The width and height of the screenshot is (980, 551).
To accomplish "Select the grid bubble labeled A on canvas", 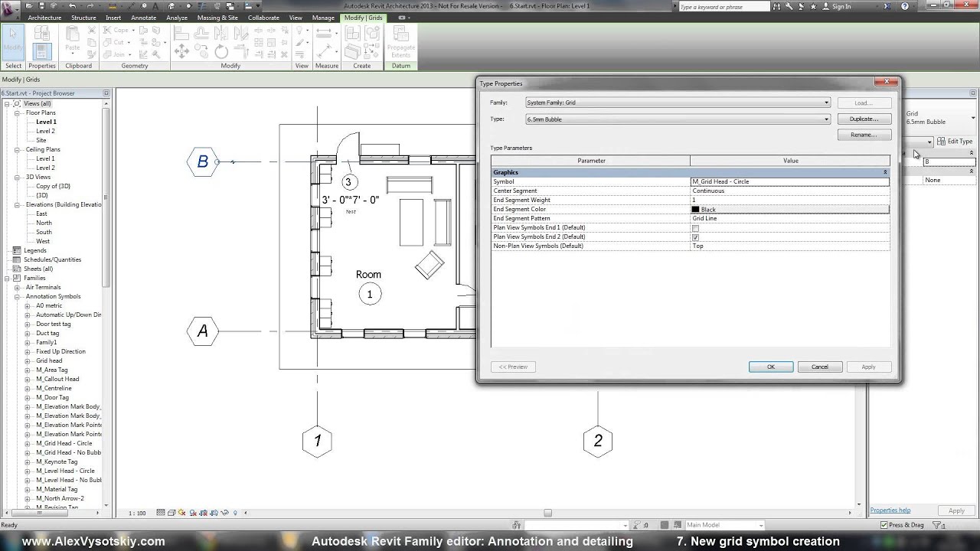I will tap(202, 331).
